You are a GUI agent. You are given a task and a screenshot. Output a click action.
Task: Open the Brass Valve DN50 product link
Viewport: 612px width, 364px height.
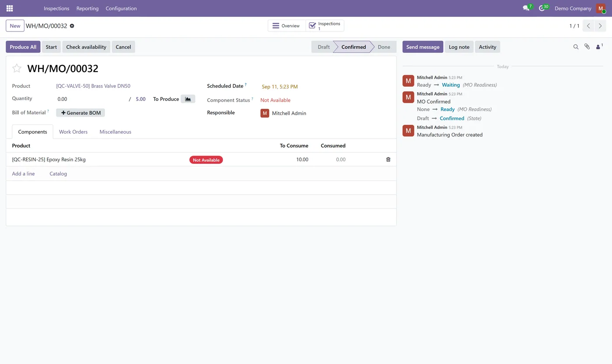93,86
